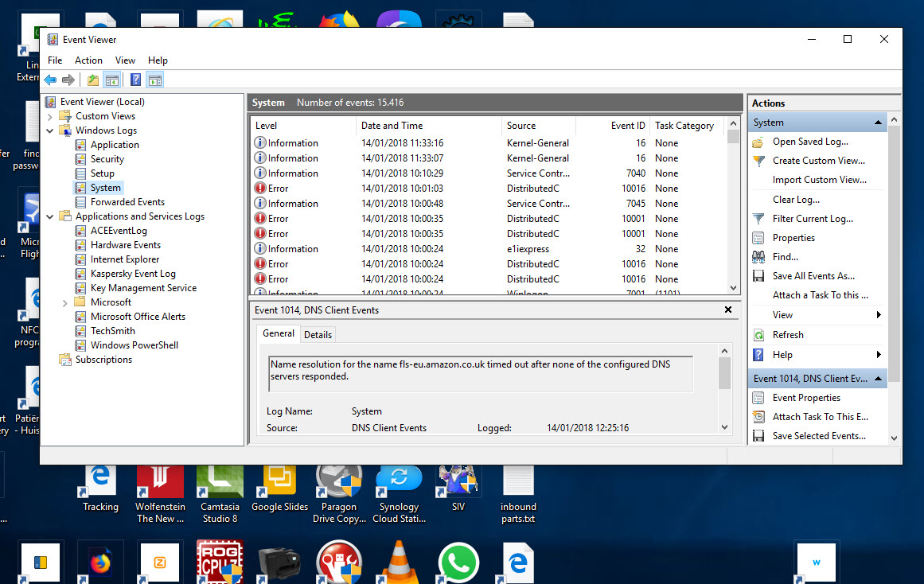The height and width of the screenshot is (584, 924).
Task: Expand the Microsoft folder in the tree
Action: tap(65, 302)
